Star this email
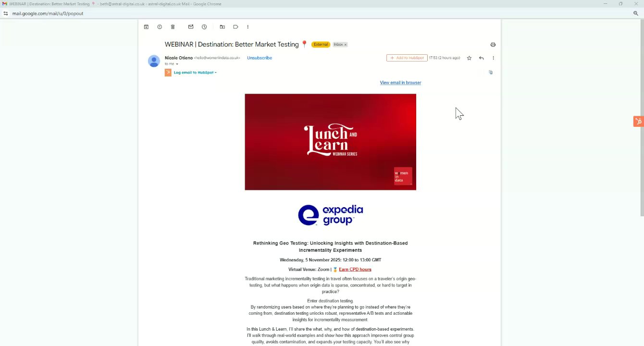 pyautogui.click(x=469, y=58)
